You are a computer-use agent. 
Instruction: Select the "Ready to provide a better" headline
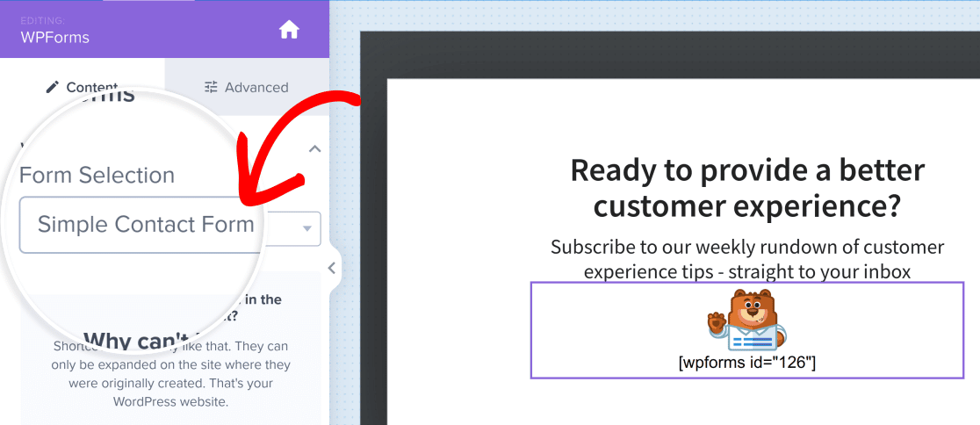coord(747,190)
